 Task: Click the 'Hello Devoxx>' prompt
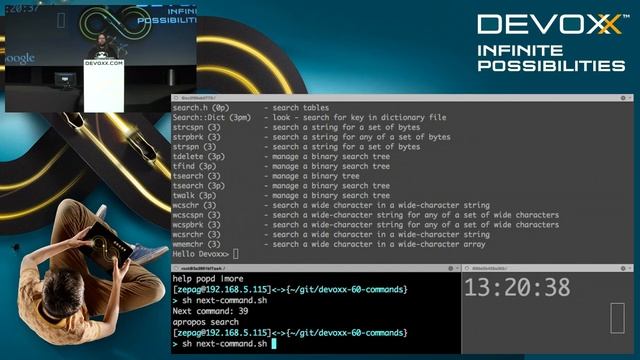(x=200, y=254)
